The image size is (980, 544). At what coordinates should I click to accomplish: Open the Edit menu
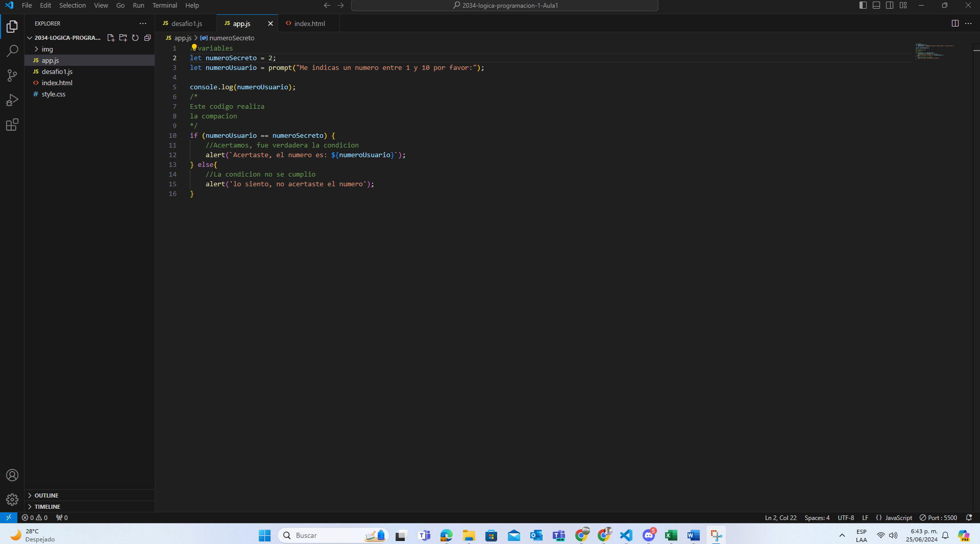point(45,5)
